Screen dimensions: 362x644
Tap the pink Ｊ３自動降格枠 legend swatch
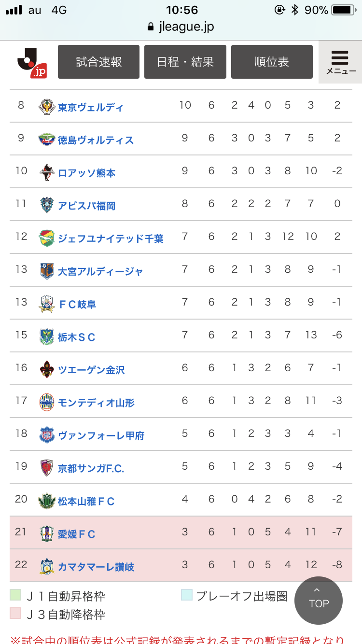pos(15,613)
